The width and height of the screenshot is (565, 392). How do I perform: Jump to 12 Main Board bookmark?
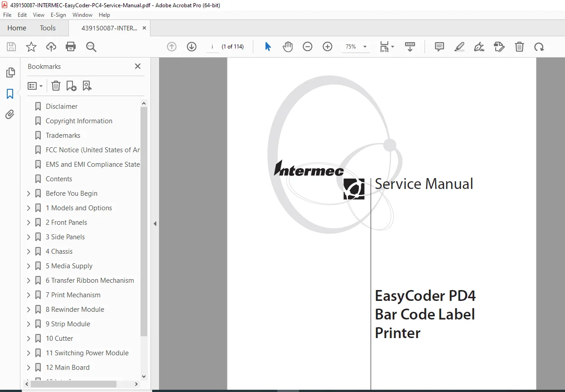pos(68,368)
